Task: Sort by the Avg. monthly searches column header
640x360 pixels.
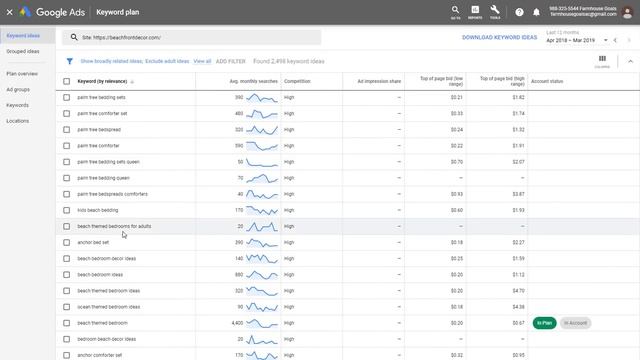Action: click(x=253, y=81)
